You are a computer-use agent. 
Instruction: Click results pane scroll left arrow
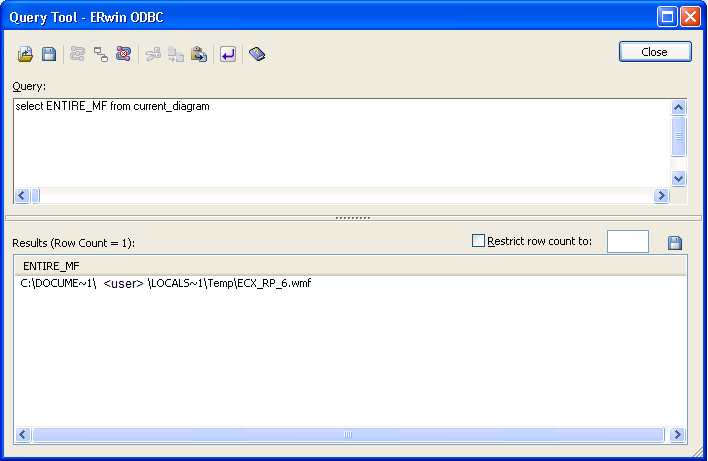click(x=23, y=434)
